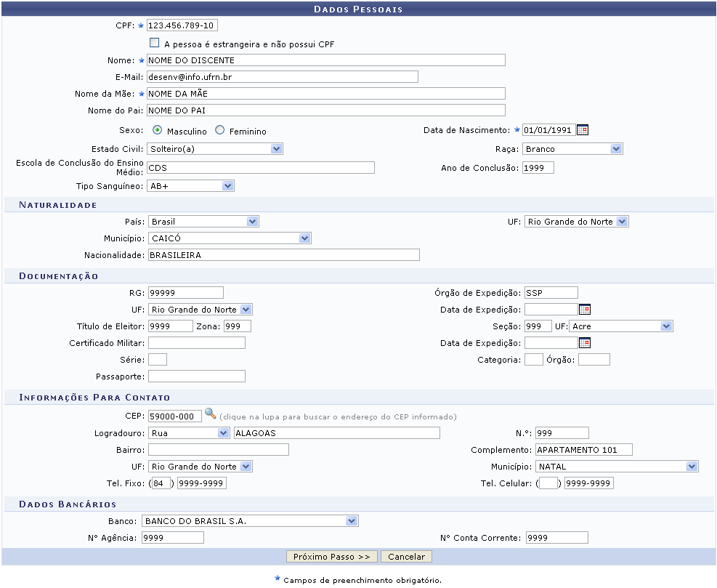Click the Passaporte input field
717x588 pixels.
[x=196, y=376]
